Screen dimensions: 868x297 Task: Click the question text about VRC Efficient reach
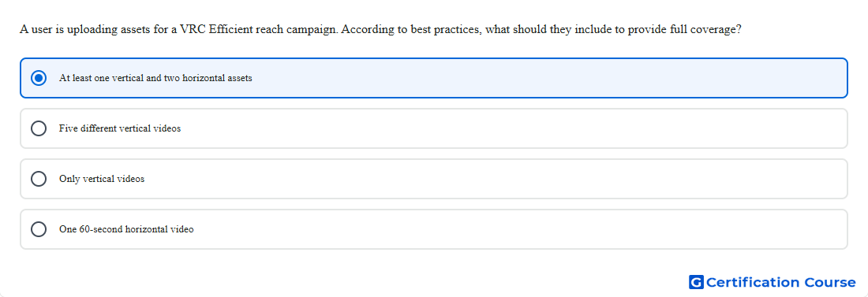click(380, 29)
